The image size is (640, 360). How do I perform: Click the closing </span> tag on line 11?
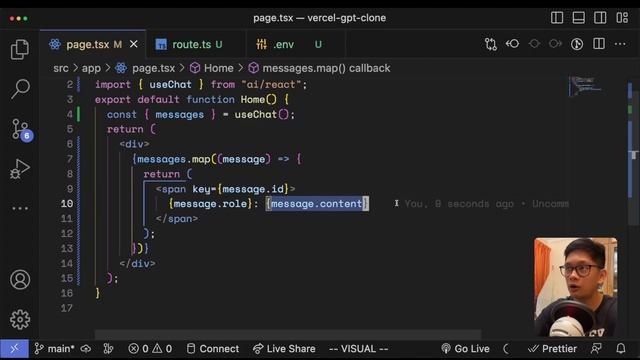pyautogui.click(x=177, y=219)
